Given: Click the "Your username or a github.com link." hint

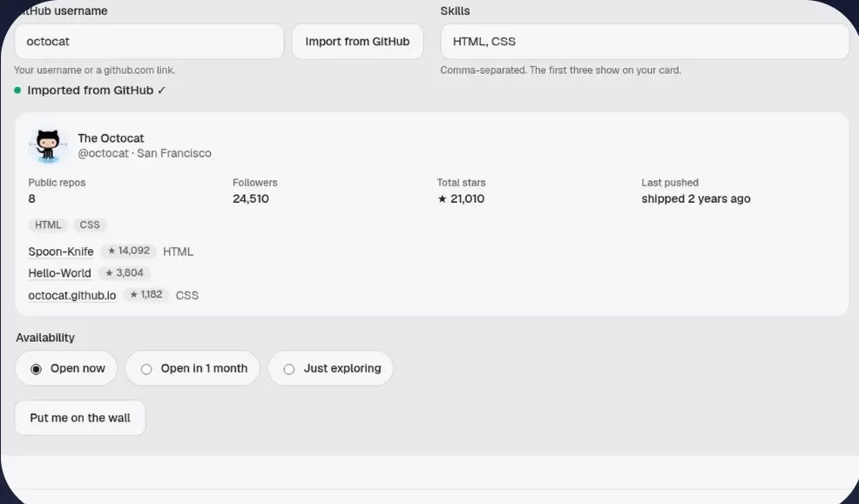Looking at the screenshot, I should coord(95,70).
